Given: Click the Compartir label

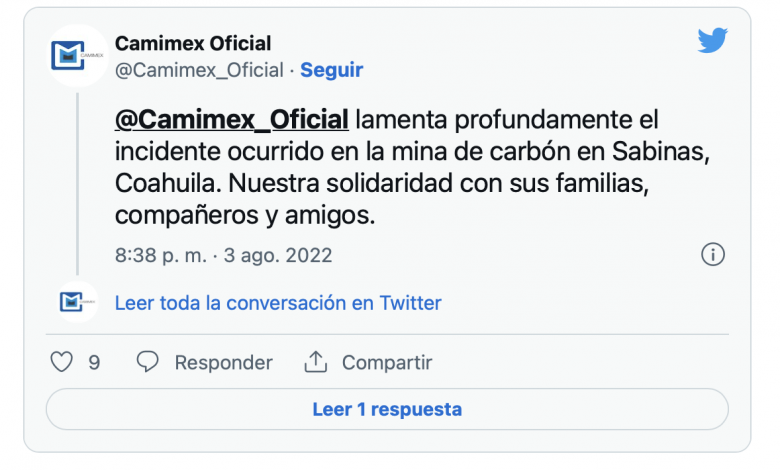Looking at the screenshot, I should (x=387, y=362).
